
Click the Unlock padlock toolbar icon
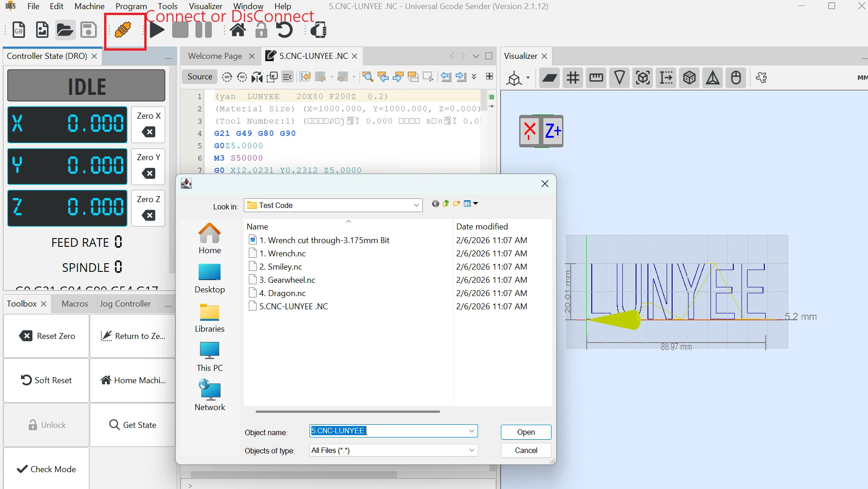tap(261, 30)
